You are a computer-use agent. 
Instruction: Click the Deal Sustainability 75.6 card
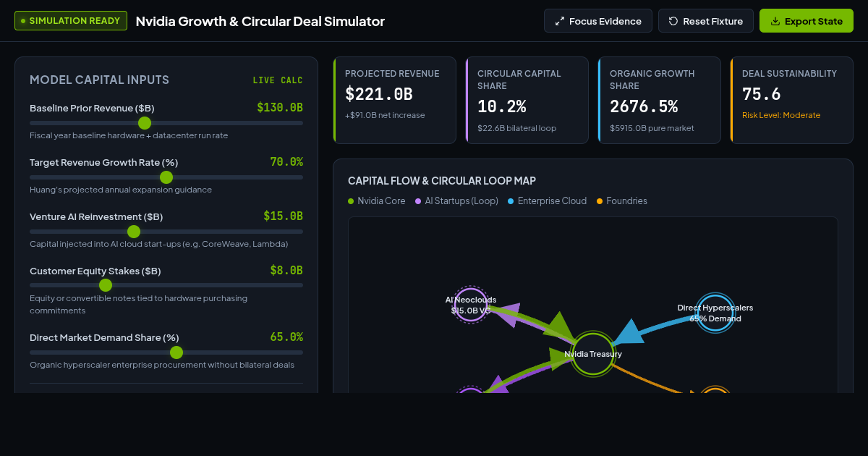tap(792, 100)
